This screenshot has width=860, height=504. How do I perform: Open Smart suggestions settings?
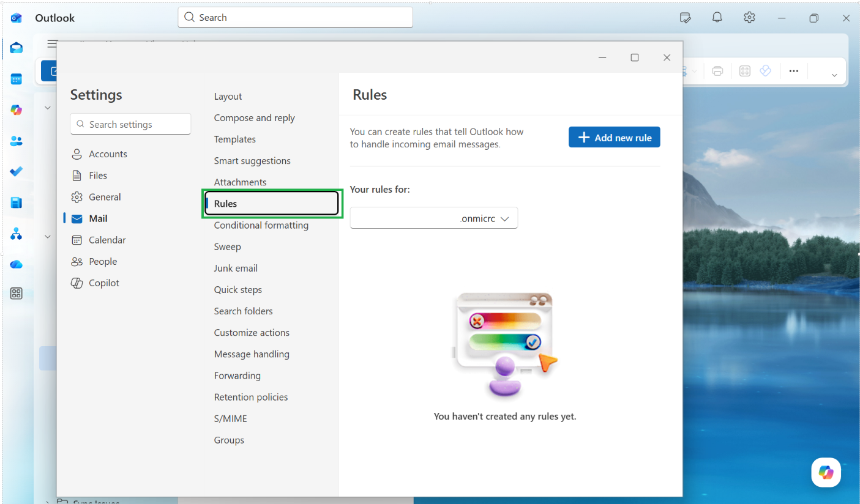point(252,160)
